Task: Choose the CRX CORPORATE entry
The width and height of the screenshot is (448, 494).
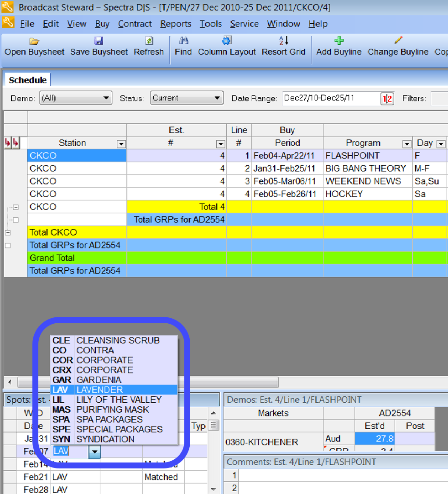Action: (114, 370)
